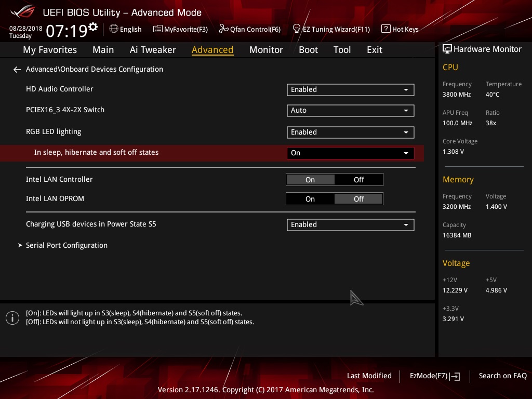Open Qfan Control(F6)
The height and width of the screenshot is (399, 532).
click(250, 29)
